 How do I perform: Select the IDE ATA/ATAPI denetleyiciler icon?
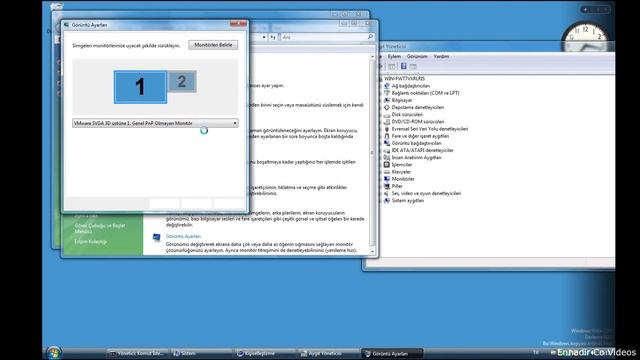coord(387,150)
